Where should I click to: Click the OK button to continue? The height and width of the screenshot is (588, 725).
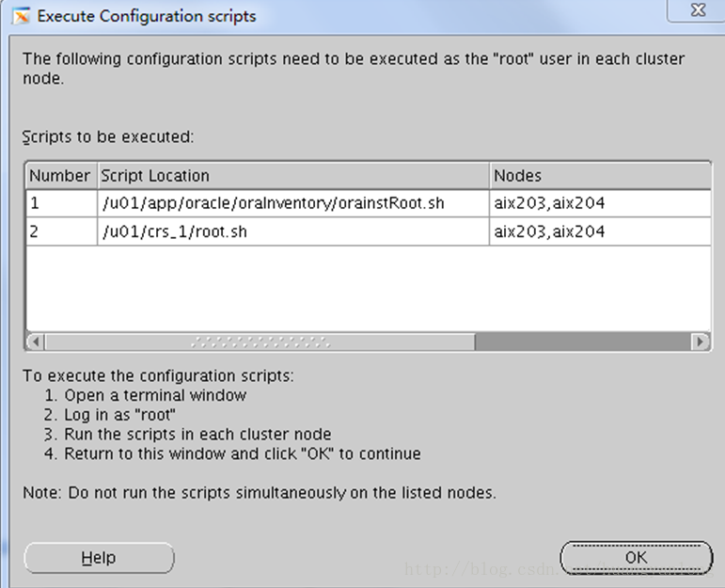(x=636, y=557)
